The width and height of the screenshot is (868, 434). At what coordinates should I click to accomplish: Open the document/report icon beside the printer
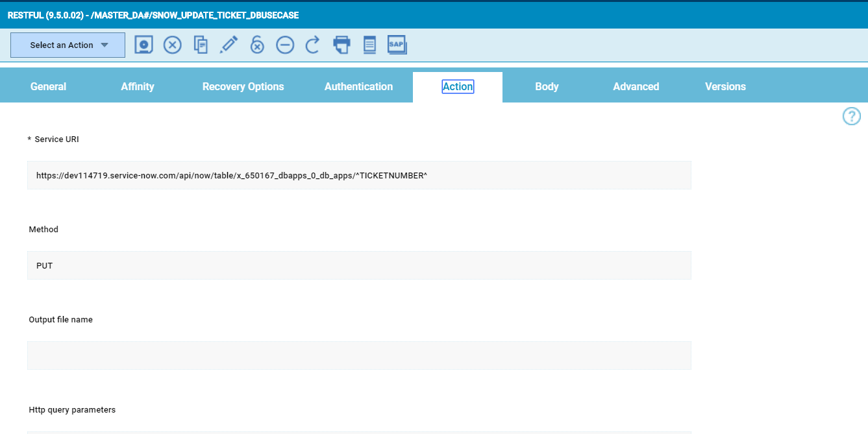(x=369, y=44)
